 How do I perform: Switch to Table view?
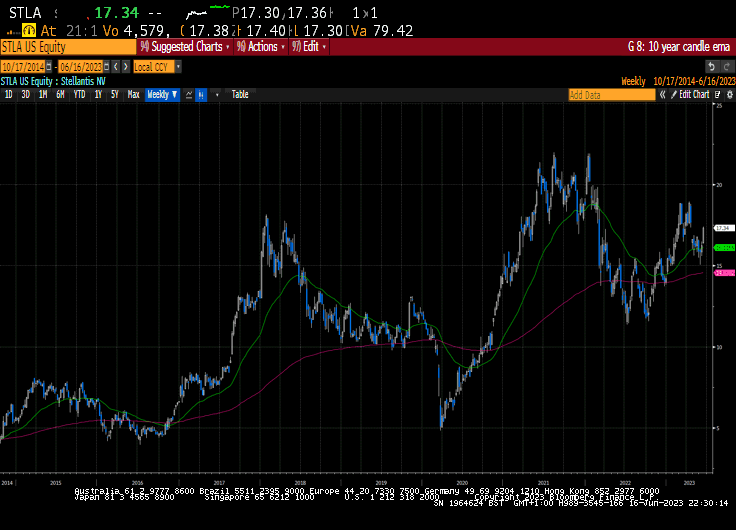(240, 94)
